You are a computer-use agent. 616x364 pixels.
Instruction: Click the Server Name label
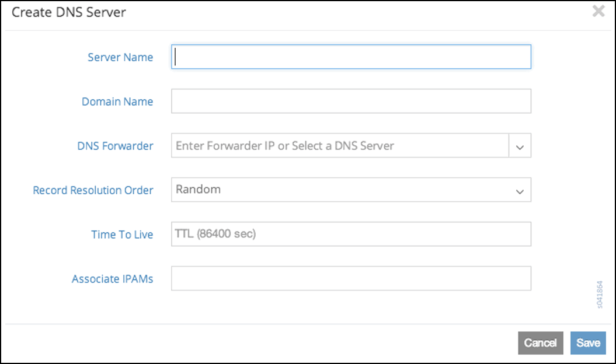click(x=120, y=57)
